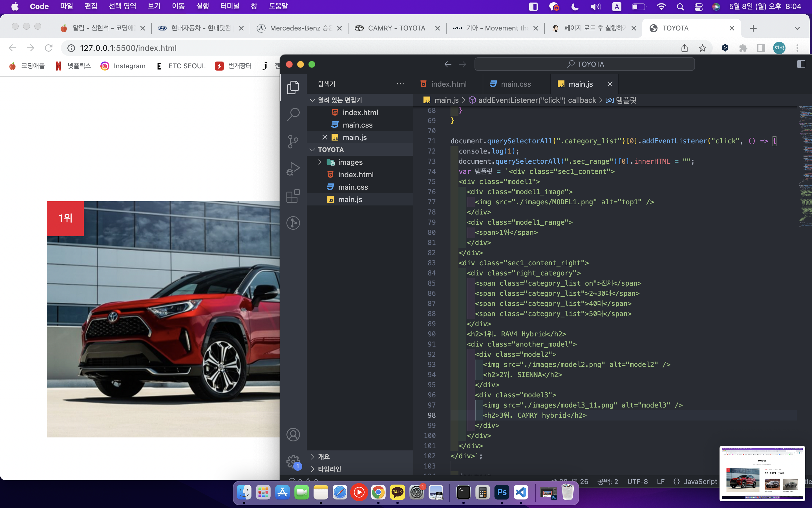Screen dimensions: 812x508
Task: Open Photoshop from the Dock
Action: pyautogui.click(x=502, y=492)
